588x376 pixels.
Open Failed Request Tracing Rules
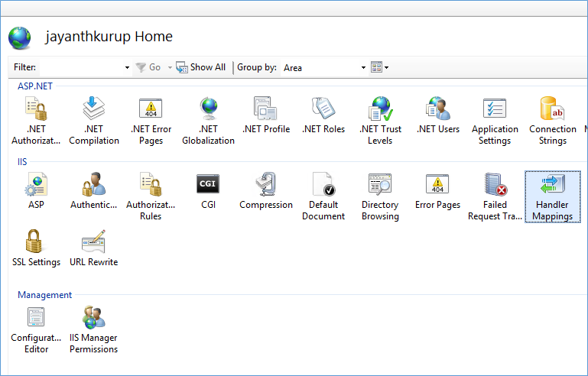(x=495, y=196)
